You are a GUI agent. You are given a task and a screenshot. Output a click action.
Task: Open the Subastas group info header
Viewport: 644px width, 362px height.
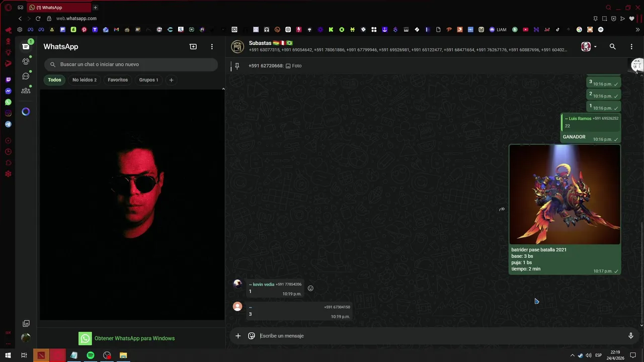(x=408, y=46)
